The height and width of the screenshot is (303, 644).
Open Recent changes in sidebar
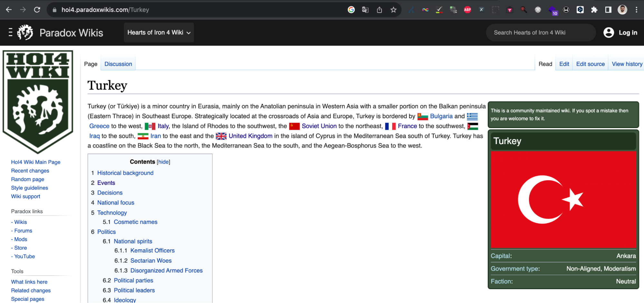30,171
